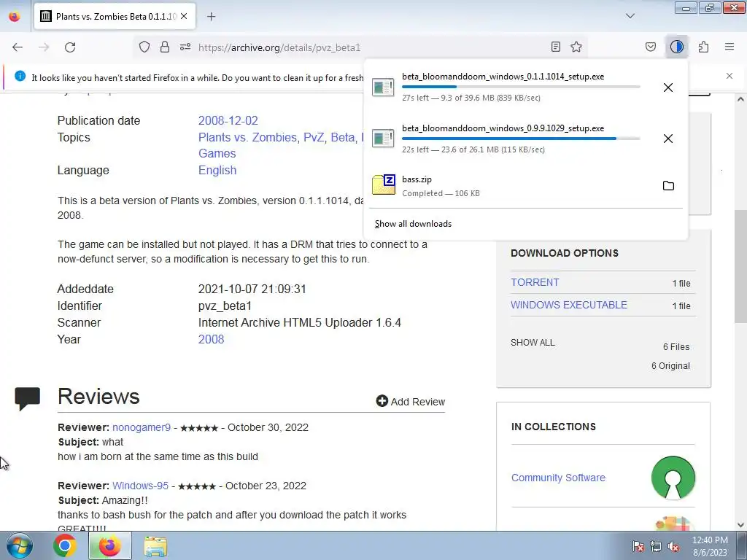
Task: Toggle the Downloads panel toolbar button
Action: pyautogui.click(x=676, y=47)
